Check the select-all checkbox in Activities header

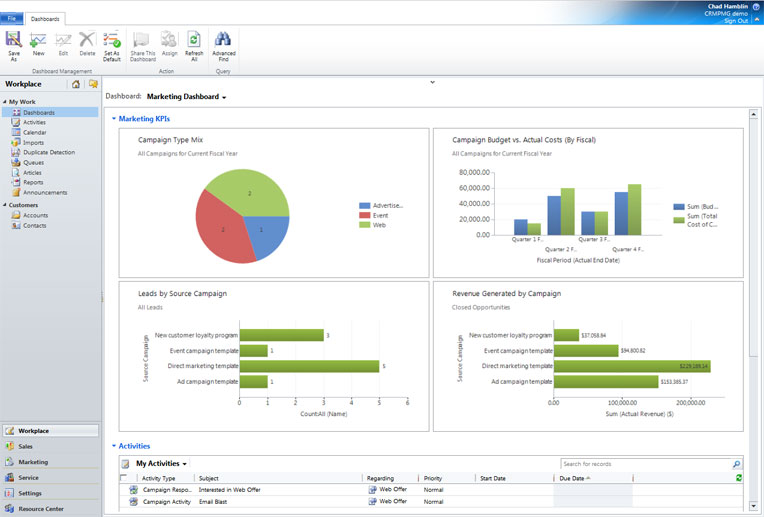[x=124, y=478]
